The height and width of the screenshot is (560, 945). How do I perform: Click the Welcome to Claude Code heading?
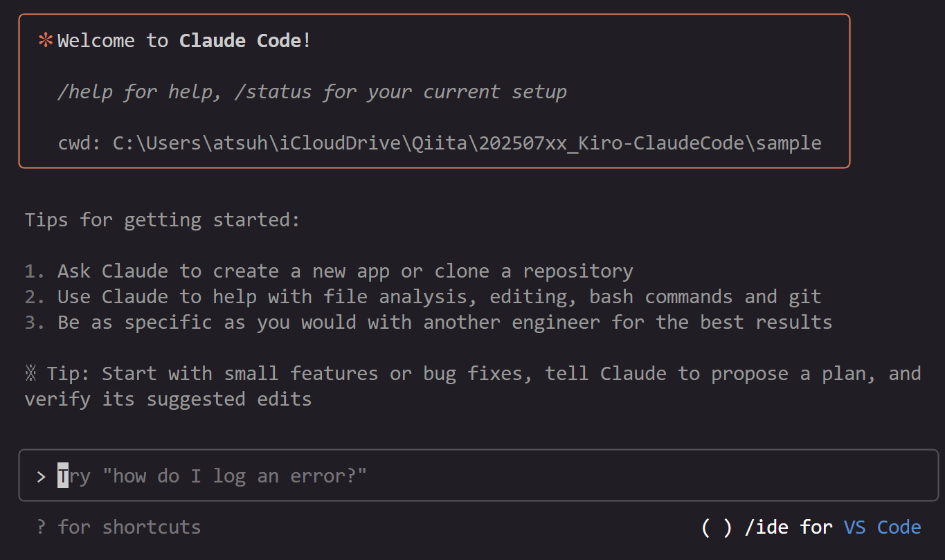tap(183, 40)
